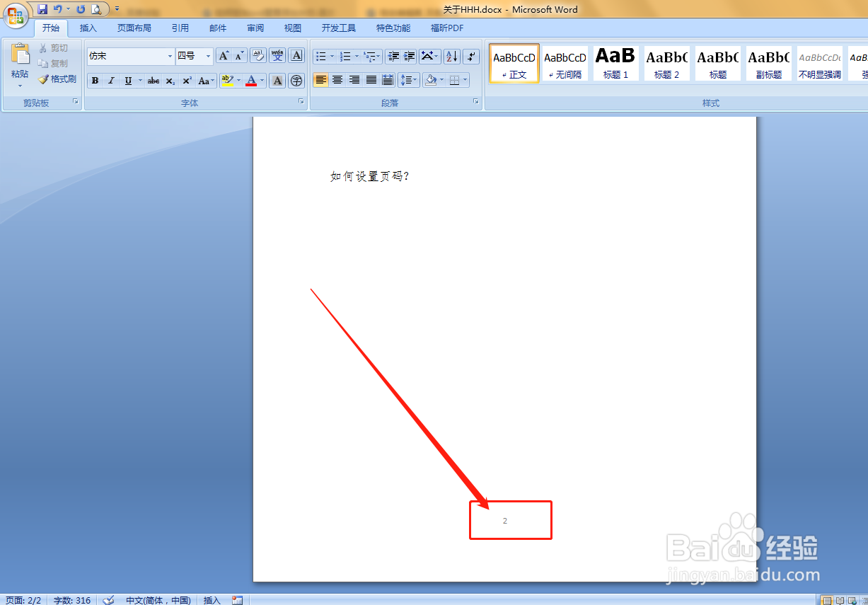Toggle Insert/Overtype mode (插入) in status bar
The width and height of the screenshot is (868, 605).
point(212,600)
